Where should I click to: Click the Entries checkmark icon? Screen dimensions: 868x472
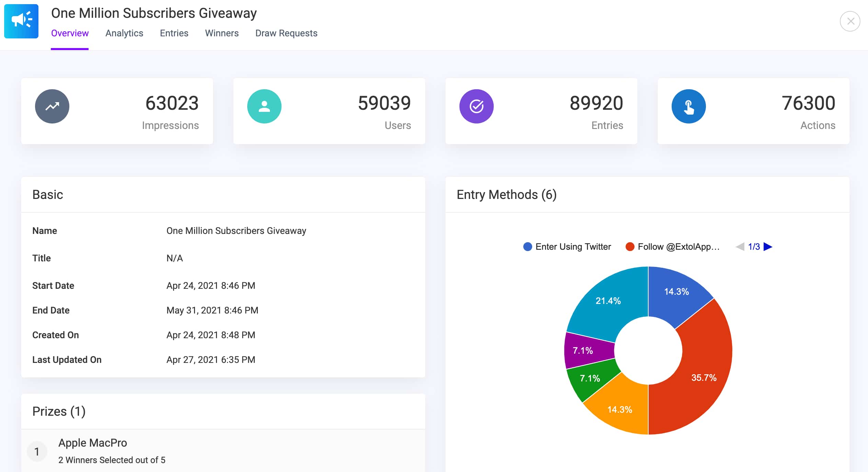477,106
